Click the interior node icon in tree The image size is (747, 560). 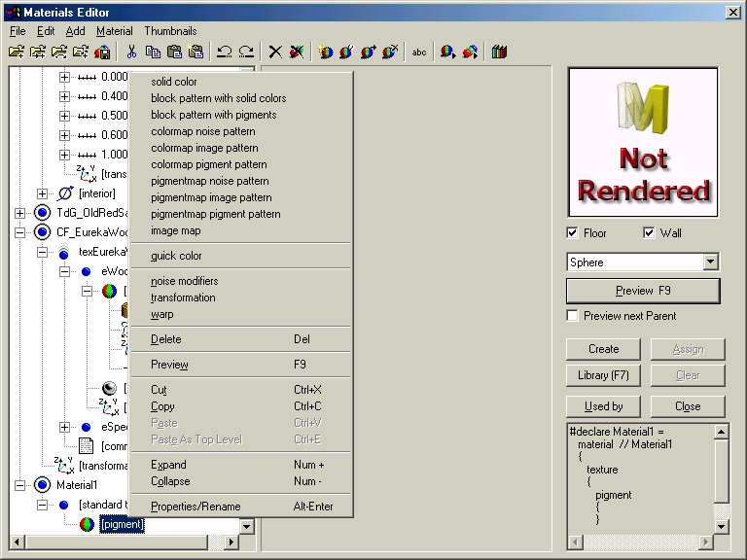coord(64,194)
